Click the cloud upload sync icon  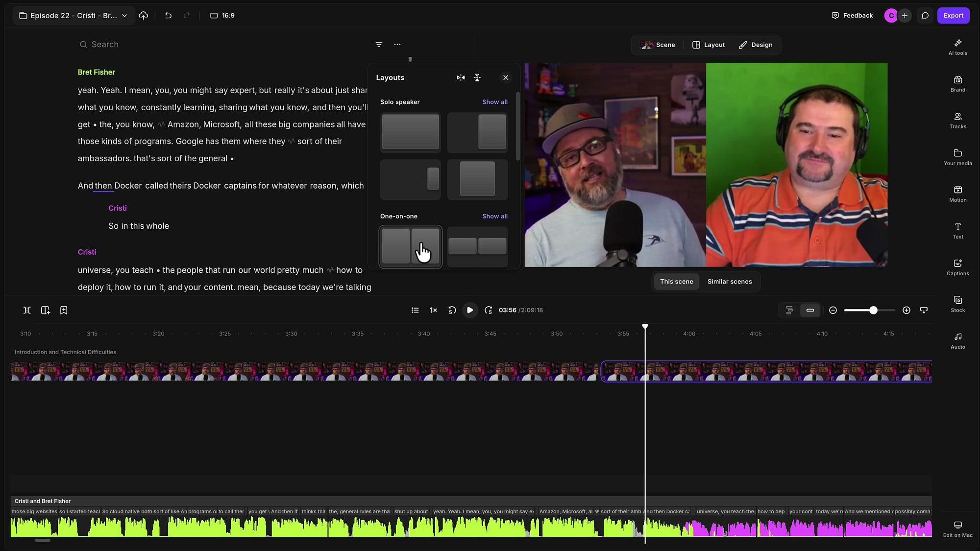click(143, 16)
